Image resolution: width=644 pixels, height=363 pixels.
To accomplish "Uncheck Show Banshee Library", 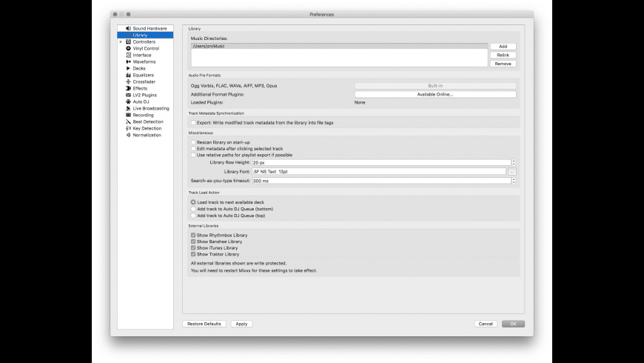I will pyautogui.click(x=193, y=242).
